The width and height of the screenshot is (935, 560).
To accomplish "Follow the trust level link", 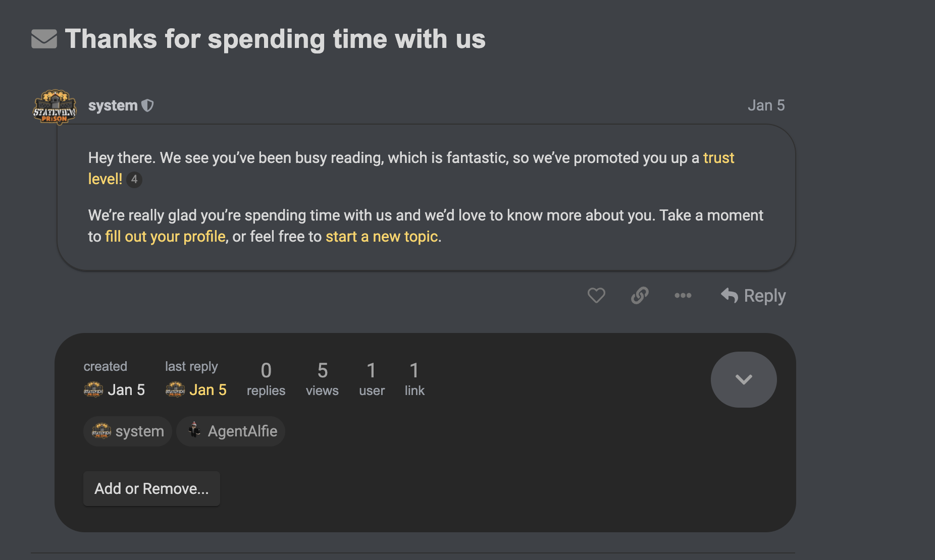I will pyautogui.click(x=718, y=158).
